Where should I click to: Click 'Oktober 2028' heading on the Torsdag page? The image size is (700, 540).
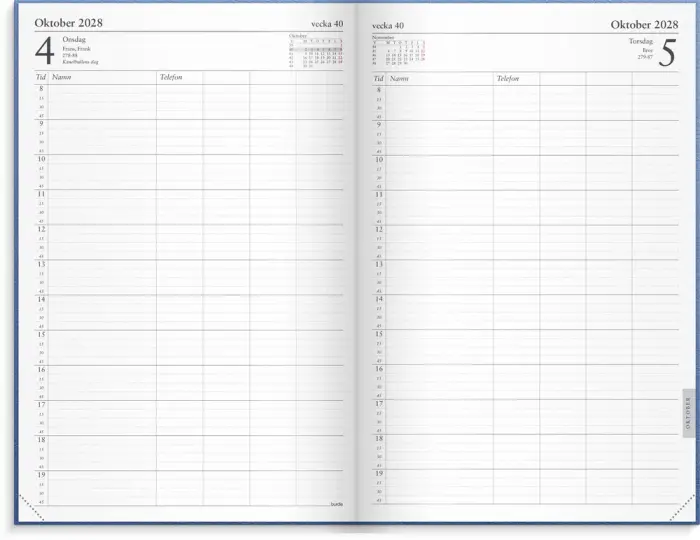click(x=644, y=25)
